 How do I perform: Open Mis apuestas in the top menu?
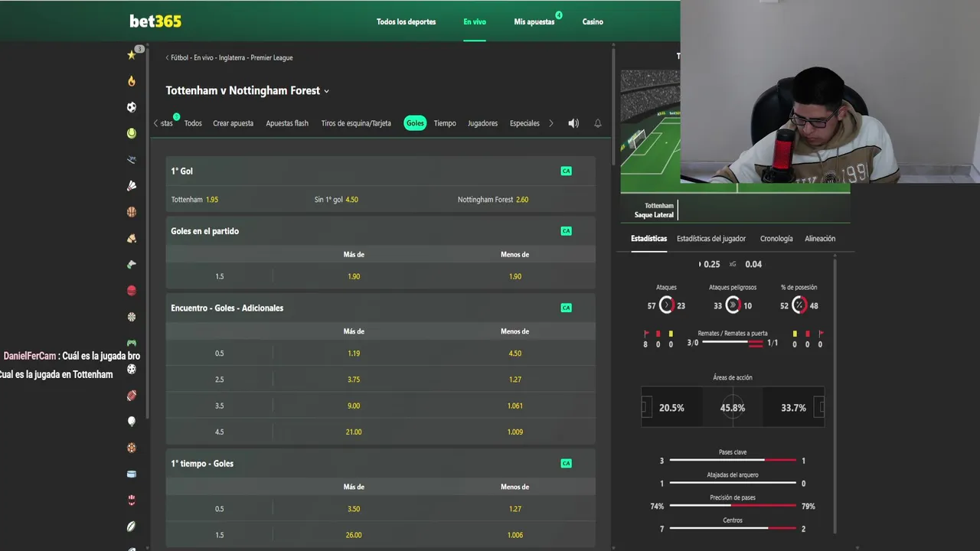pyautogui.click(x=534, y=21)
